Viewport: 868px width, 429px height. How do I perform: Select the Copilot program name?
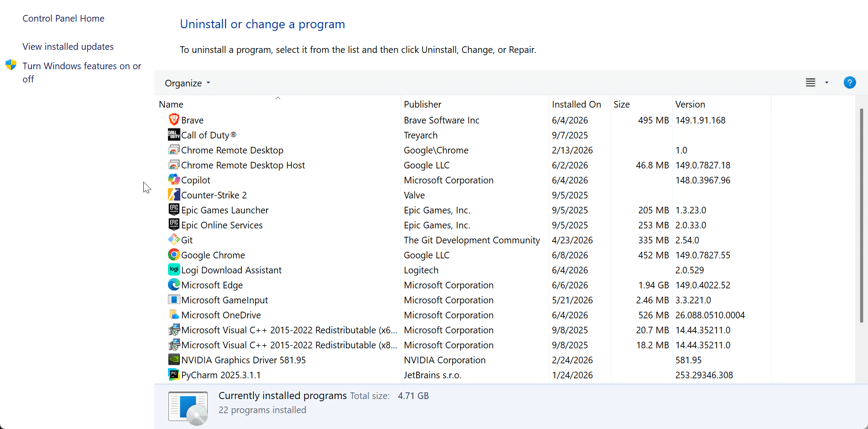click(196, 180)
